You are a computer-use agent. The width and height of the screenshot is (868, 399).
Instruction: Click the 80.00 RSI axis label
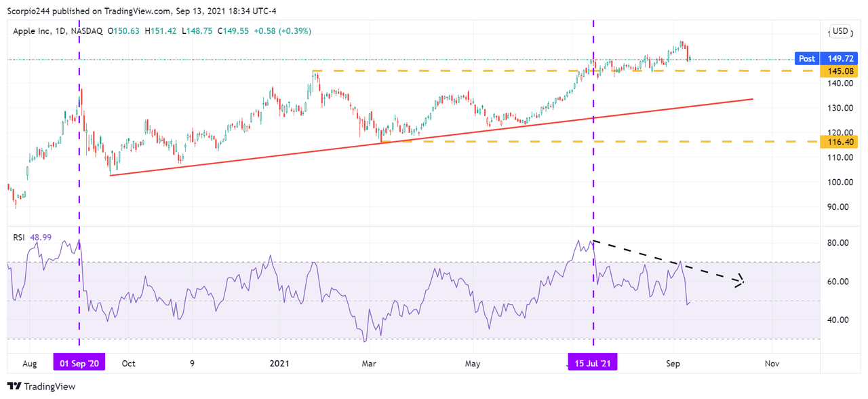click(838, 243)
